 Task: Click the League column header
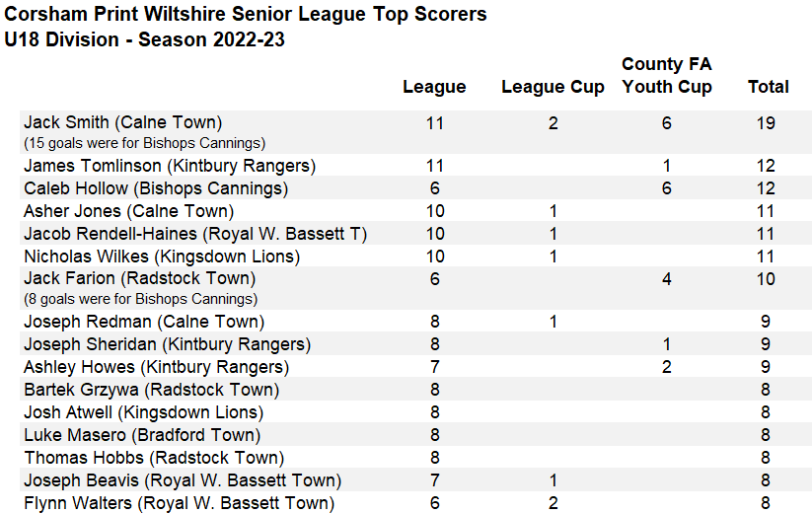tap(434, 87)
